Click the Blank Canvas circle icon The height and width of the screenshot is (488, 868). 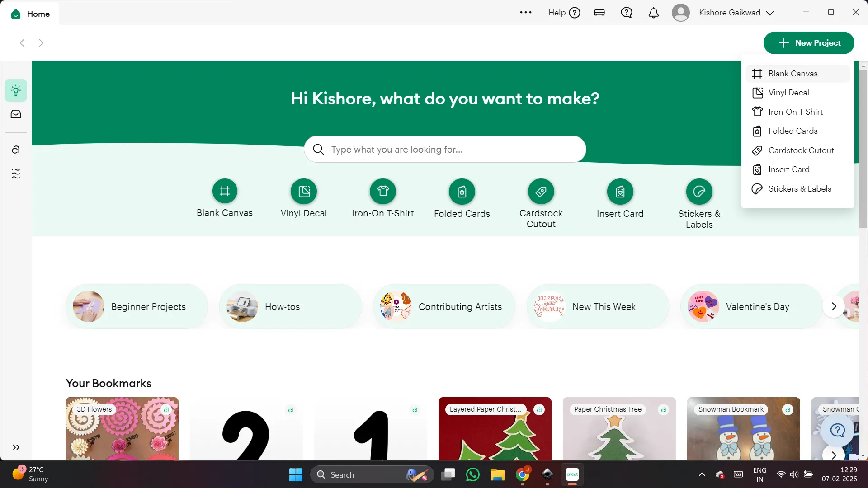[x=225, y=191]
